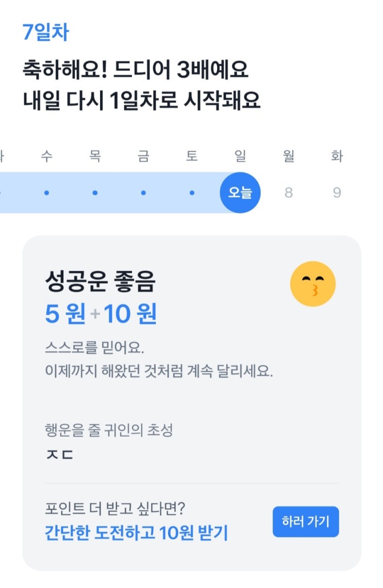This screenshot has width=383, height=588.
Task: Tap the 5 원 reward amount
Action: point(65,314)
